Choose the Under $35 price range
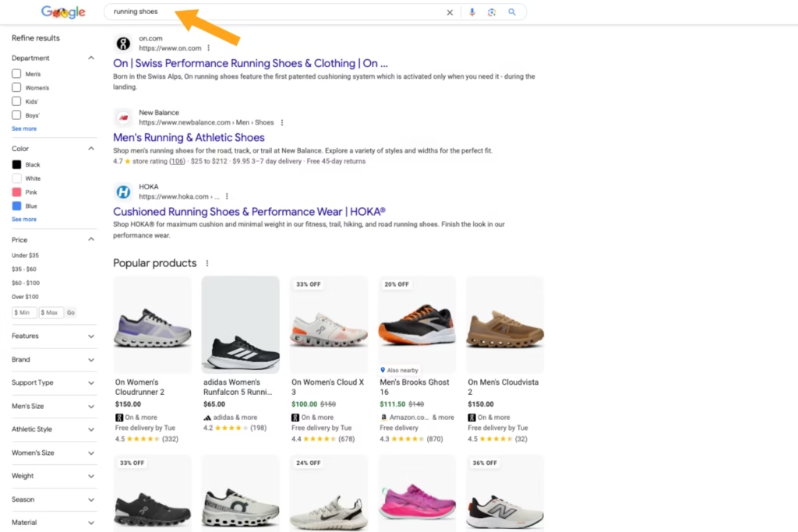 [x=25, y=255]
